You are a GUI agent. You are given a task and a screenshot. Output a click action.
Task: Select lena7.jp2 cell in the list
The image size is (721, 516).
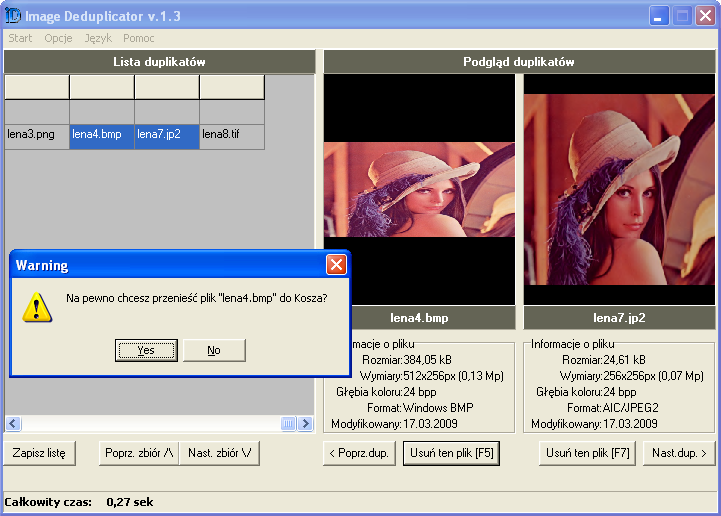click(167, 137)
